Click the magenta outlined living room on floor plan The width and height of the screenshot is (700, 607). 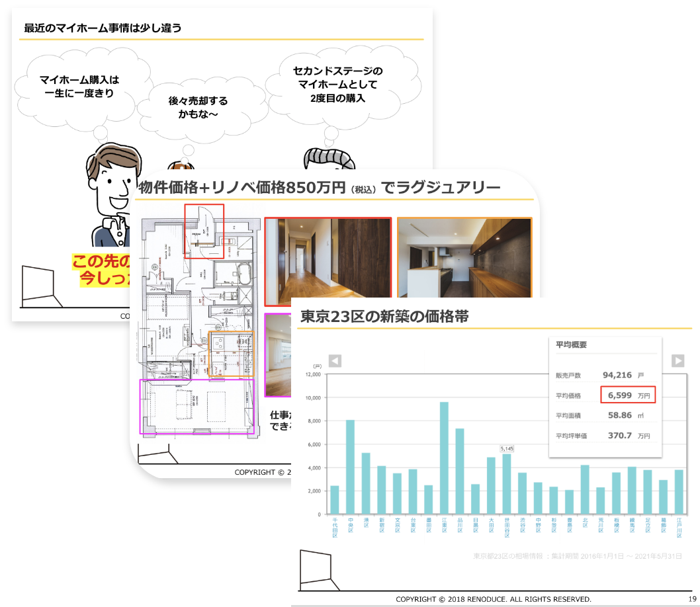(x=197, y=407)
